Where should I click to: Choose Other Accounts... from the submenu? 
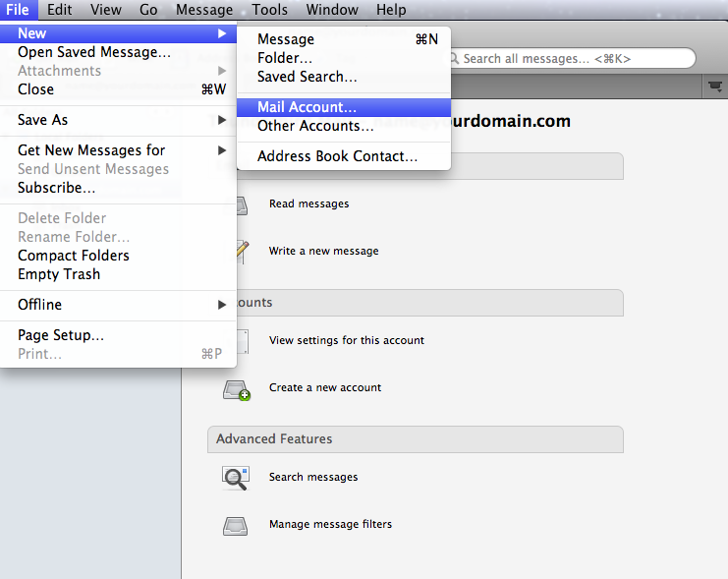tap(344, 126)
